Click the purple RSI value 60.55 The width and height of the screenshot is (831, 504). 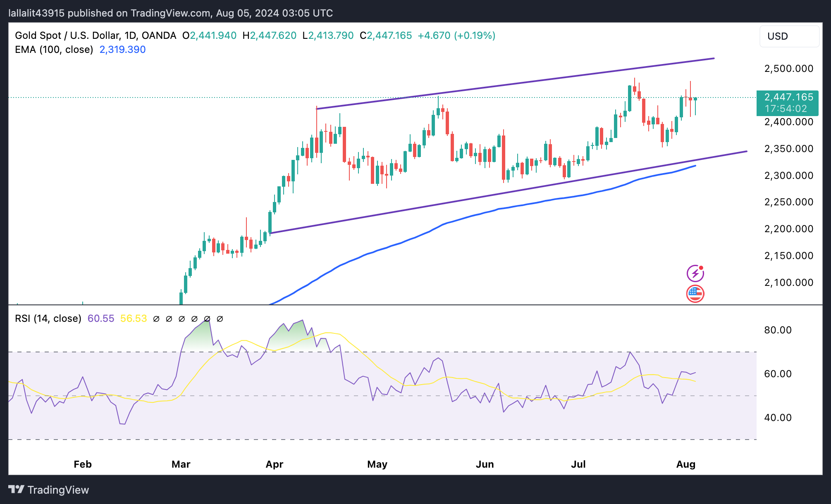(101, 319)
